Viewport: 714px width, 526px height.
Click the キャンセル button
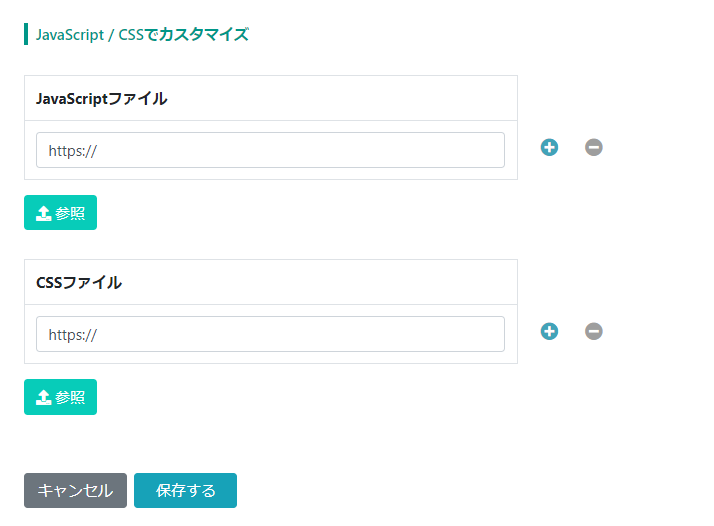[76, 490]
